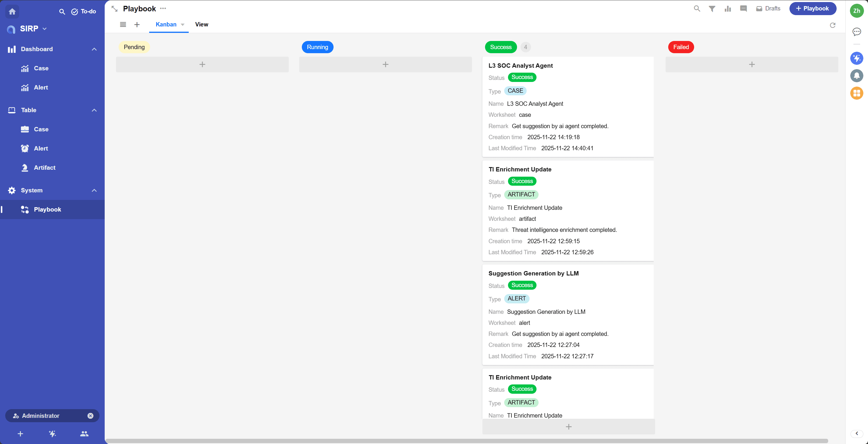
Task: Add a card to the Failed column
Action: [751, 64]
